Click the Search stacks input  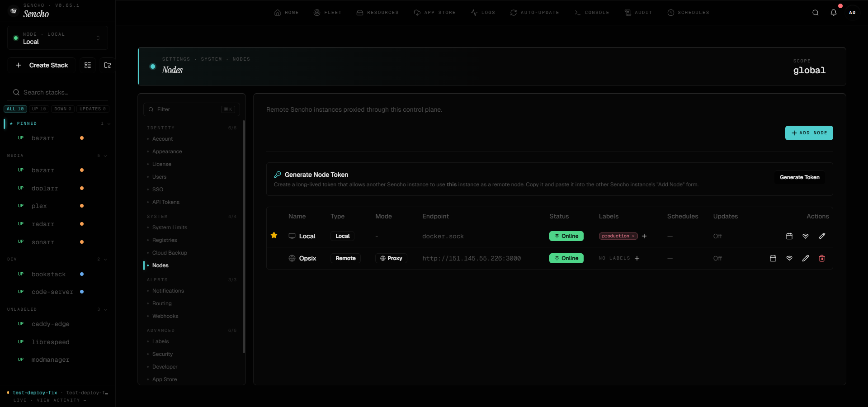pyautogui.click(x=58, y=92)
